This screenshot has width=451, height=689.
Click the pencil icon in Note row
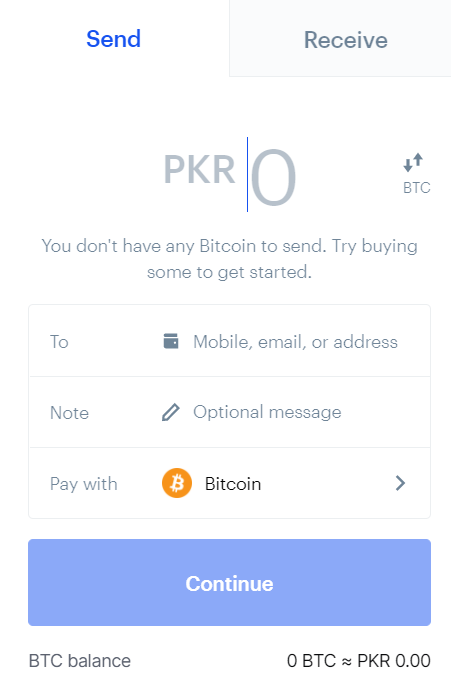coord(171,412)
